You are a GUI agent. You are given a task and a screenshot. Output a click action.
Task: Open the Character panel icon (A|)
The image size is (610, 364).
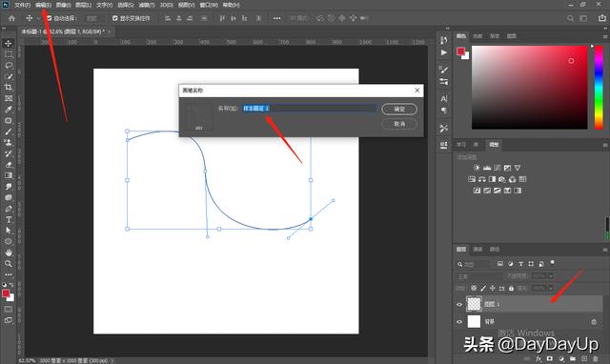(443, 99)
